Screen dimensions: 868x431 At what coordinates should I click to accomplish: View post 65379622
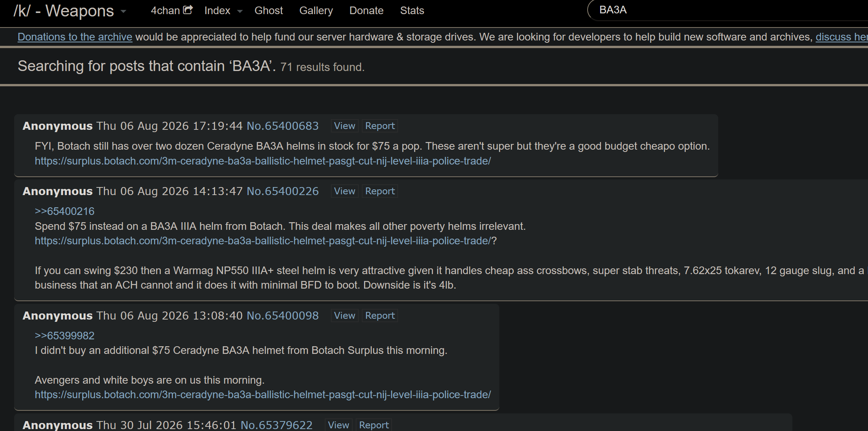[338, 425]
